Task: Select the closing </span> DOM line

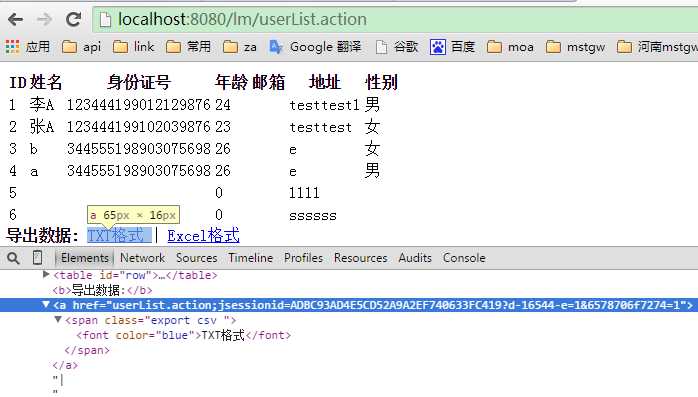Action: point(87,350)
